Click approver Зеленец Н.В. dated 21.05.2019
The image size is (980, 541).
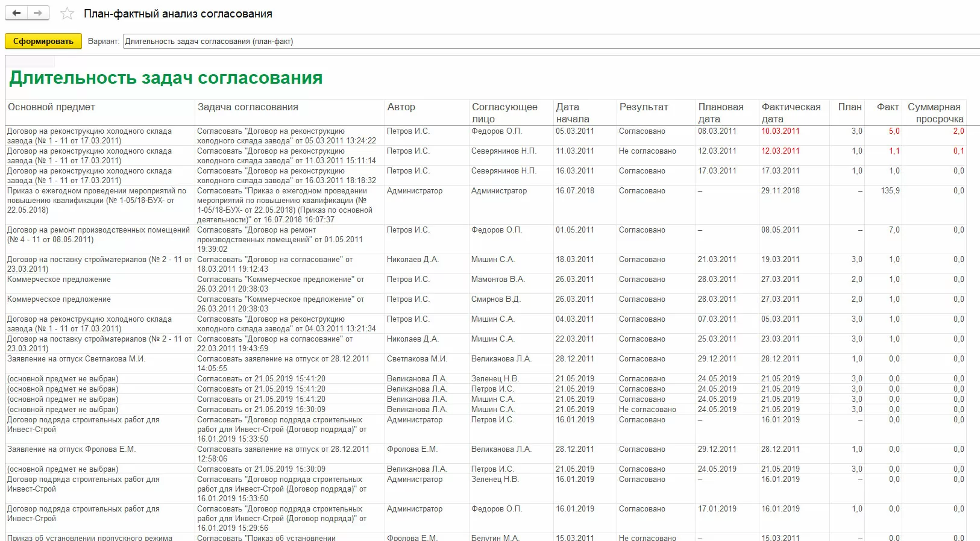[494, 379]
